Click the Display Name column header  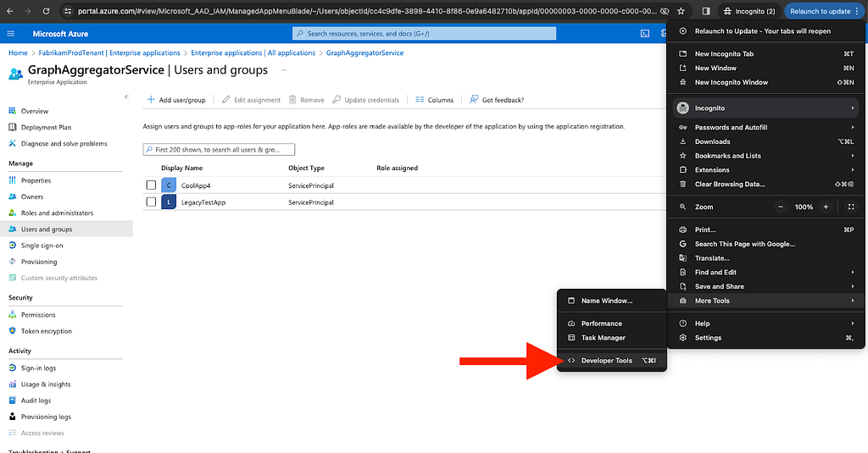click(x=181, y=168)
